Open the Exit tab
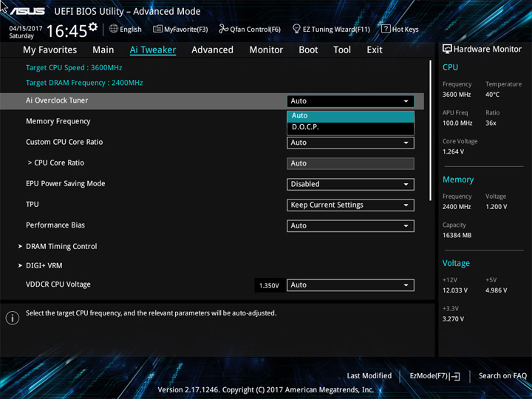 click(375, 50)
